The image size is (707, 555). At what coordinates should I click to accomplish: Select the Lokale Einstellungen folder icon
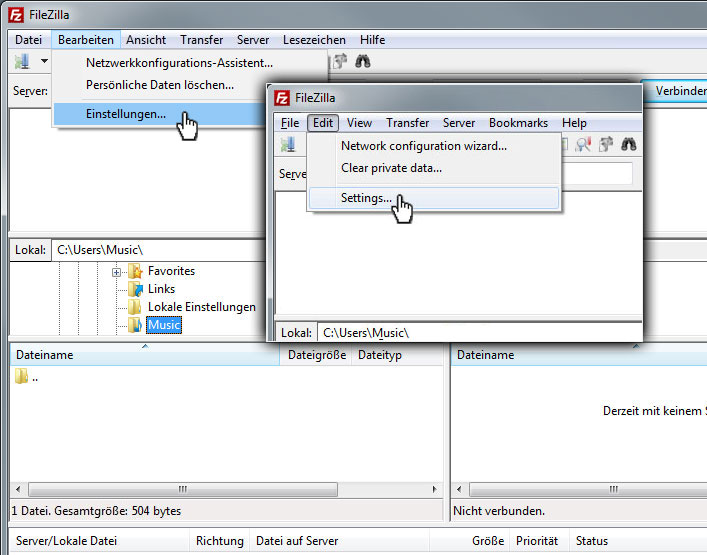point(134,307)
